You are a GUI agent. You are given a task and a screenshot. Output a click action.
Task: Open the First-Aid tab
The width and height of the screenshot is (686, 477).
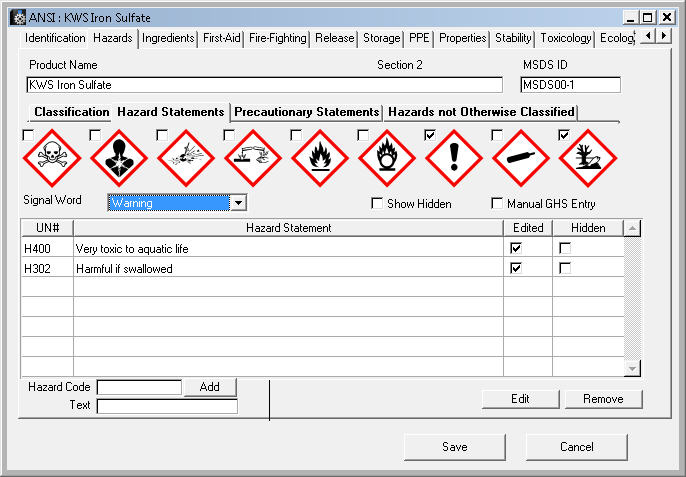point(221,38)
